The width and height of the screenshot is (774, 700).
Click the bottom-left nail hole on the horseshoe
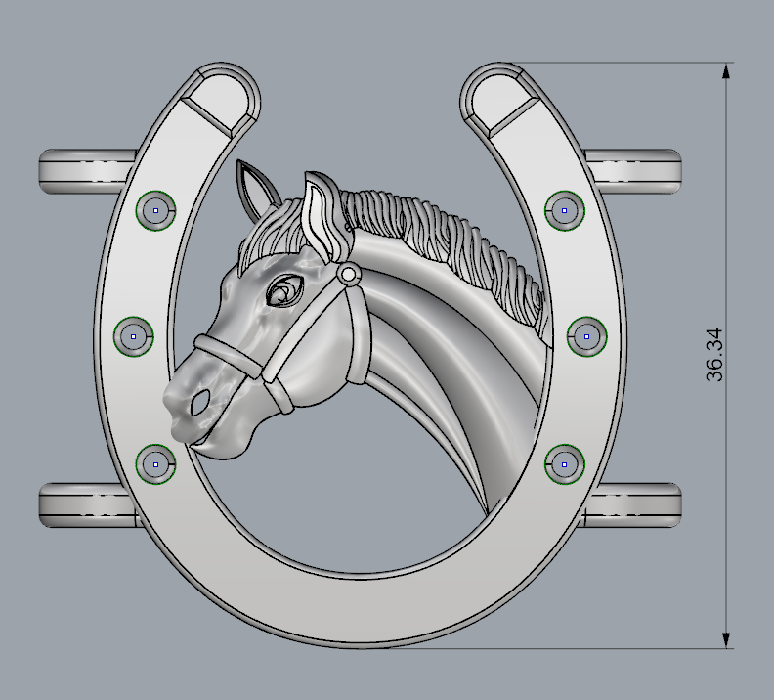155,462
